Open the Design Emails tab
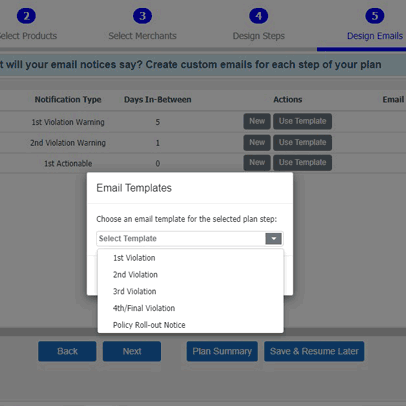 (375, 36)
